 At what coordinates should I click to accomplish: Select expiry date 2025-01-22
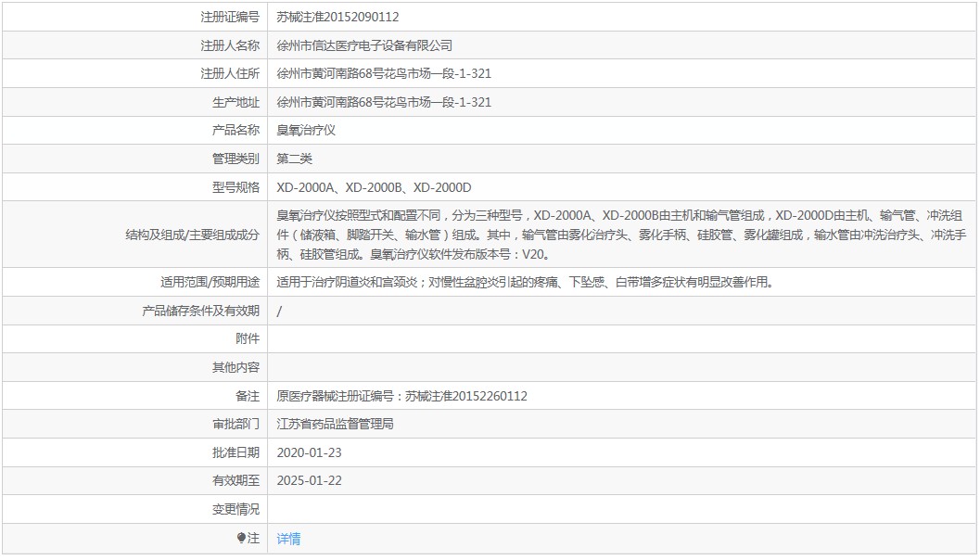tap(309, 480)
